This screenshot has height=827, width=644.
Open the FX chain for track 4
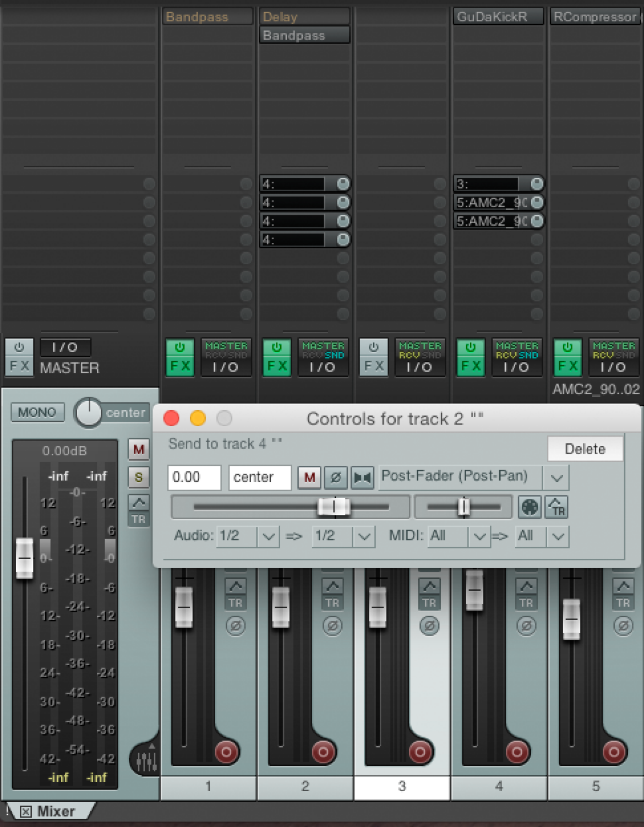pos(471,366)
